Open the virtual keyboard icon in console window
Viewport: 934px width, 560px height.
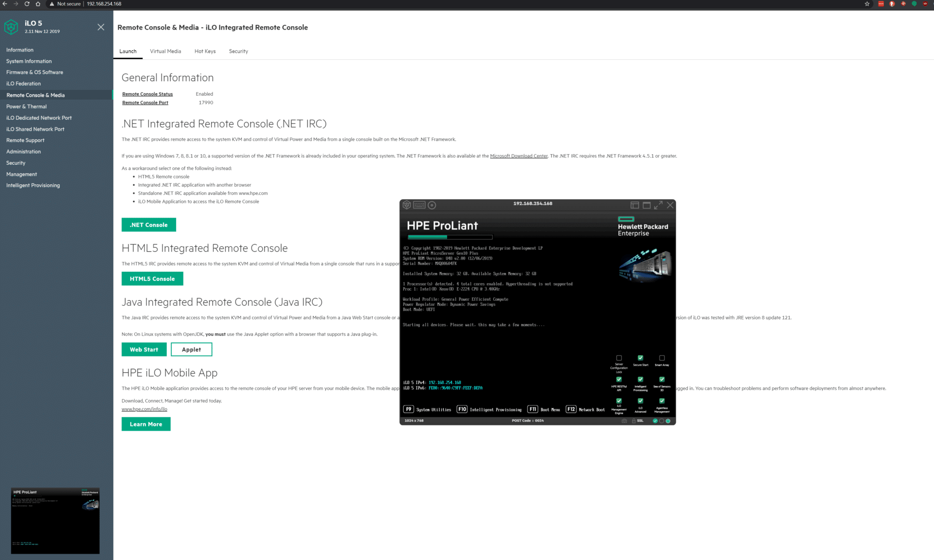coord(419,205)
